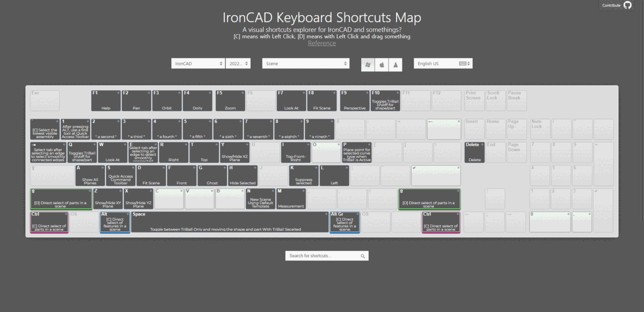The image size is (644, 312).
Task: Click the F1 Help key
Action: pos(106,101)
